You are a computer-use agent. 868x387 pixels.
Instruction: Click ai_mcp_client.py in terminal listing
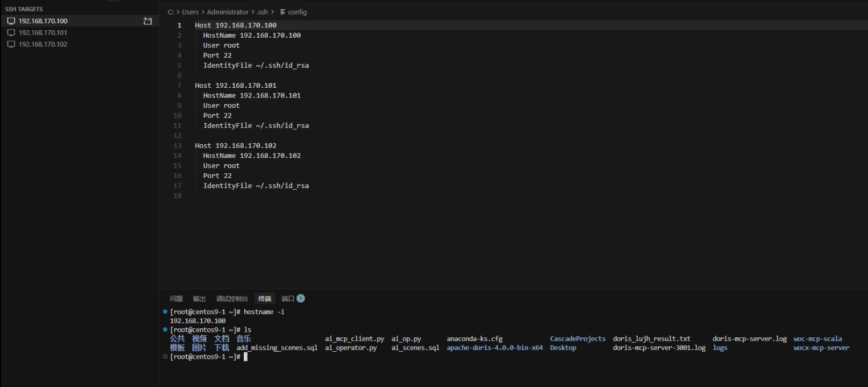tap(354, 339)
